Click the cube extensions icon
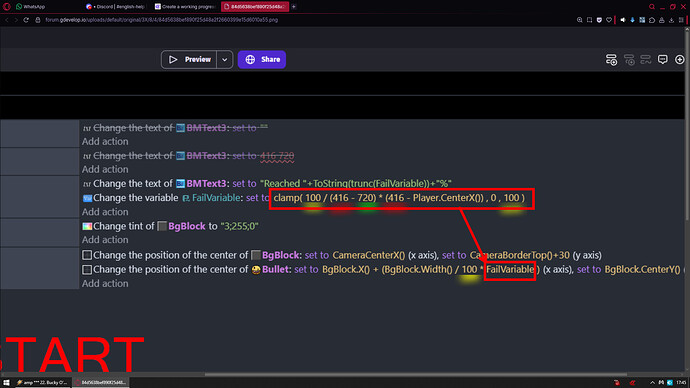Viewport: 690px width, 388px height. [x=652, y=20]
